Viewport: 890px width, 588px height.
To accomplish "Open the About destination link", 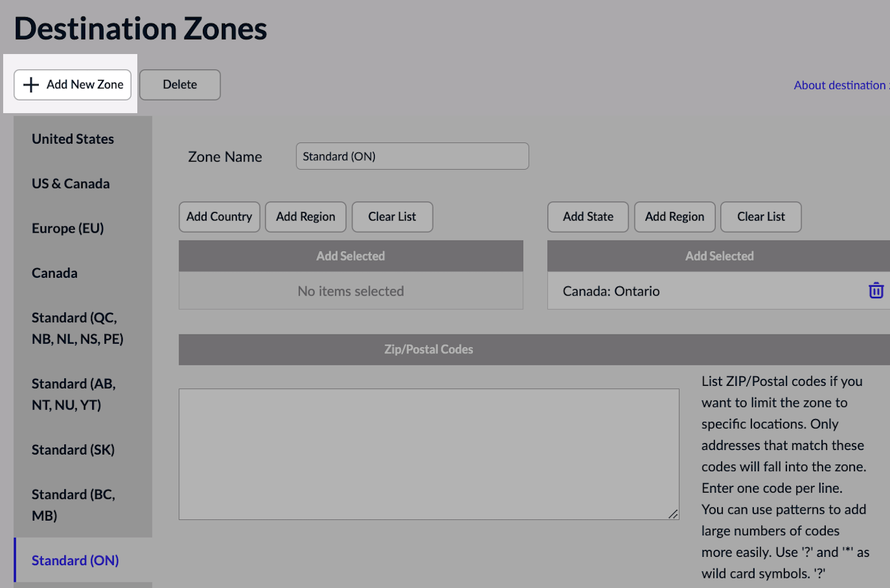I will [840, 85].
